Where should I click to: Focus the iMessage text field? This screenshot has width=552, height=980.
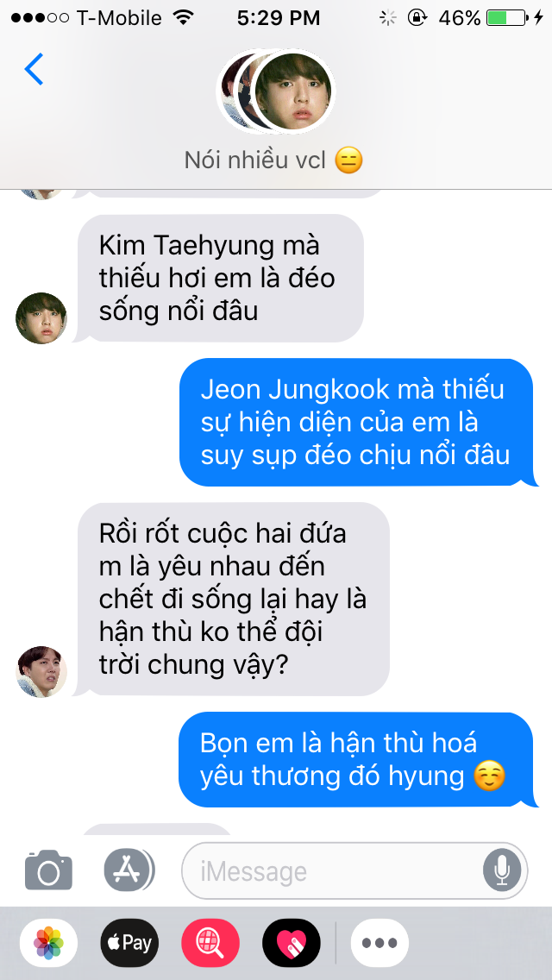[x=354, y=870]
